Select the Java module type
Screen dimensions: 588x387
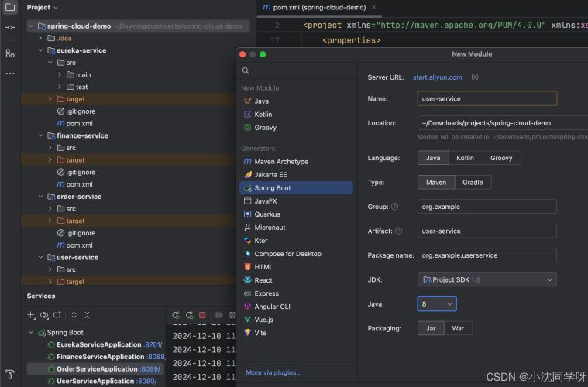296,101
